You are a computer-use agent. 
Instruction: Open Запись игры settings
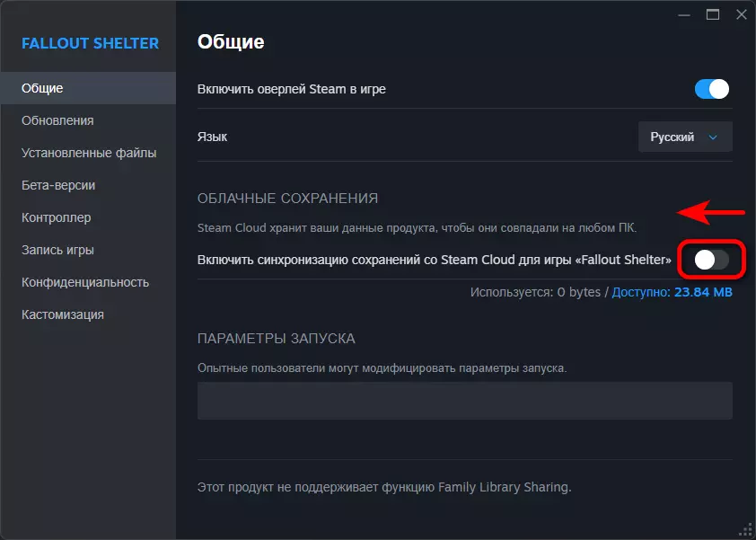tap(57, 250)
